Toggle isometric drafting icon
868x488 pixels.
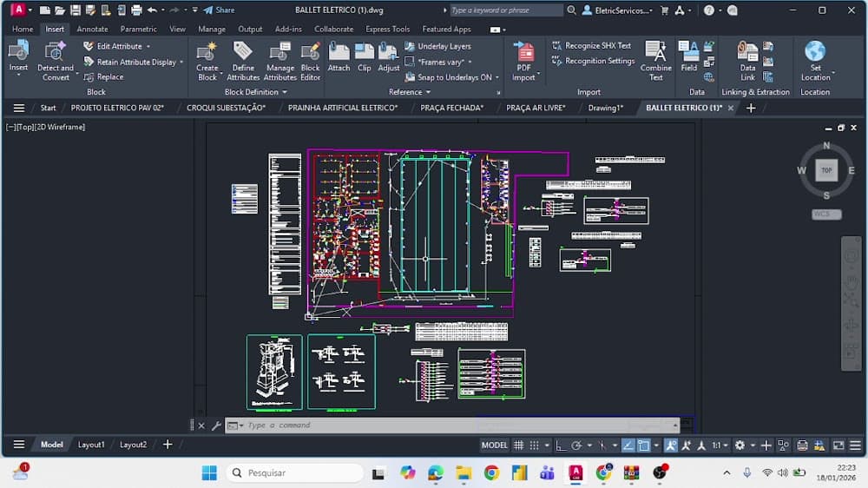coord(602,445)
